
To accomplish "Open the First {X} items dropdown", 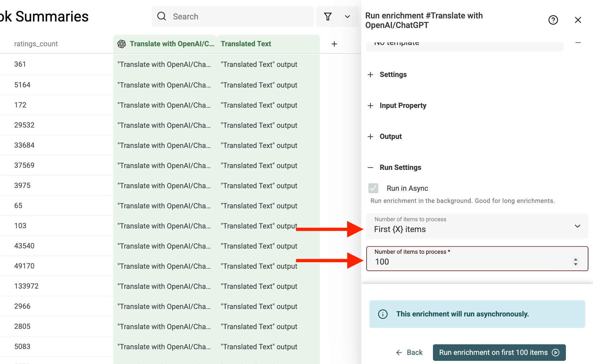I will [477, 226].
